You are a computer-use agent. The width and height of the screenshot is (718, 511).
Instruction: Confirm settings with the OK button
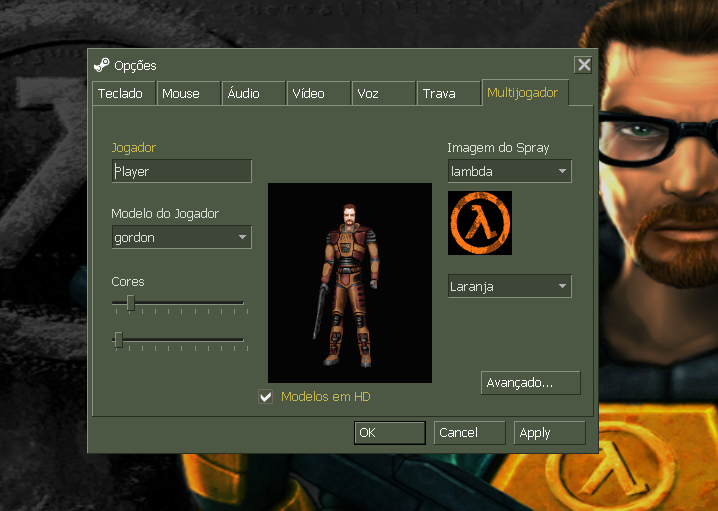click(x=390, y=433)
